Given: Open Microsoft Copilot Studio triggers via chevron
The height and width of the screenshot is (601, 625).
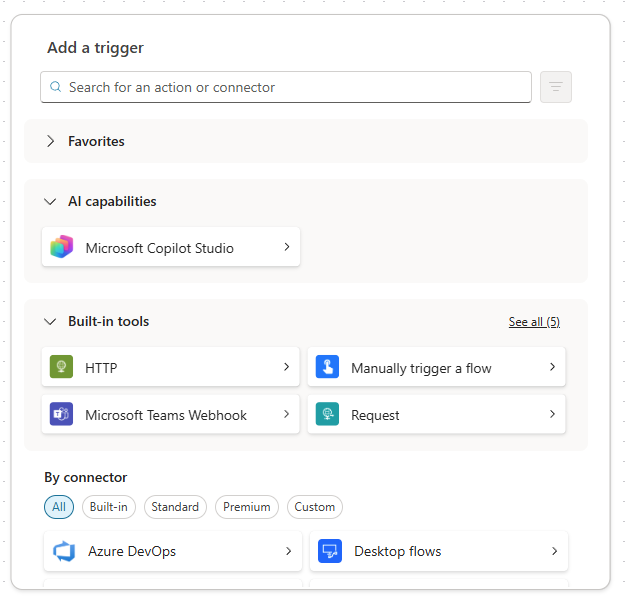Looking at the screenshot, I should coord(287,247).
